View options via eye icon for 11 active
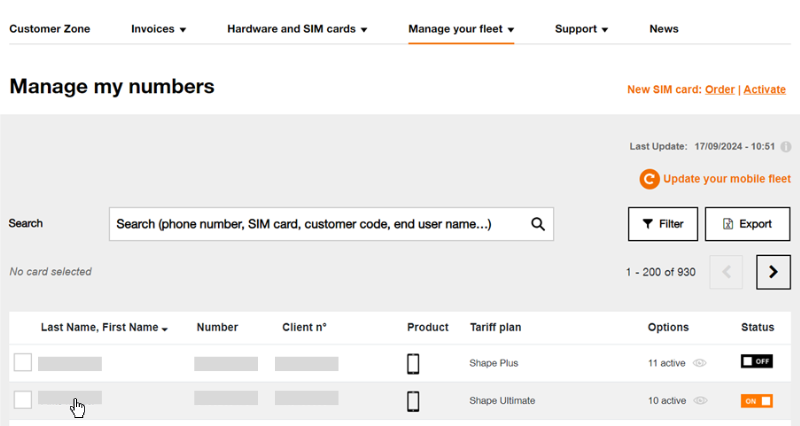The height and width of the screenshot is (426, 800). pos(699,363)
